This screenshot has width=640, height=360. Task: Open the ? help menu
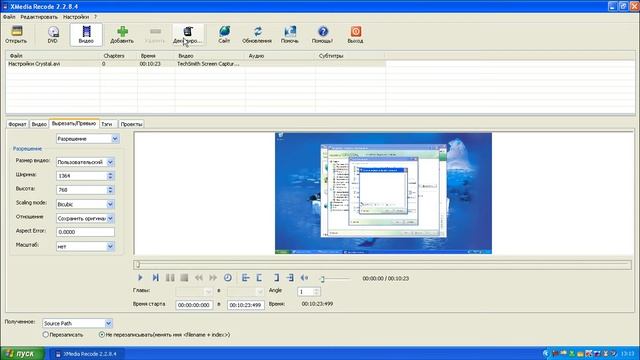click(x=96, y=17)
